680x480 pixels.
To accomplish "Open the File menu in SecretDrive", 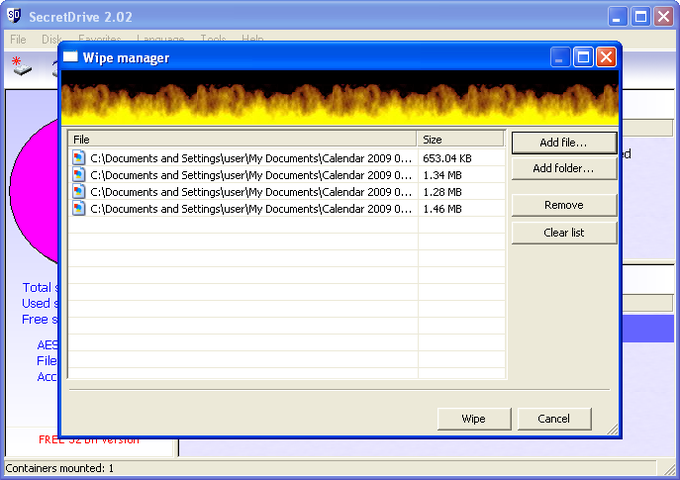I will [x=18, y=39].
